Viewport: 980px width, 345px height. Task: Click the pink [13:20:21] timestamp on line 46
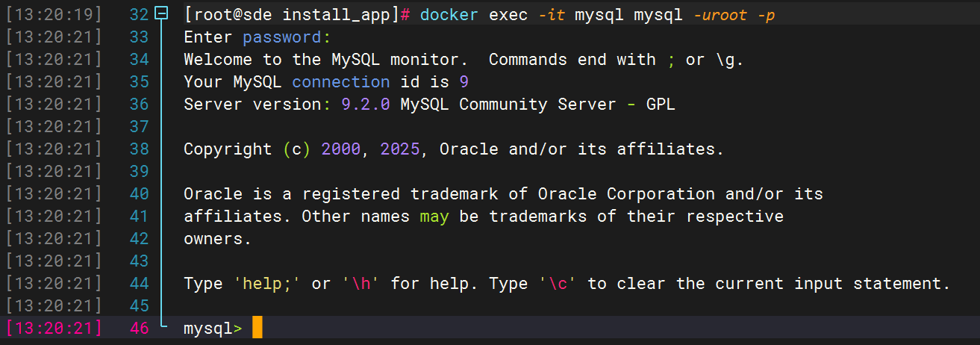point(53,328)
